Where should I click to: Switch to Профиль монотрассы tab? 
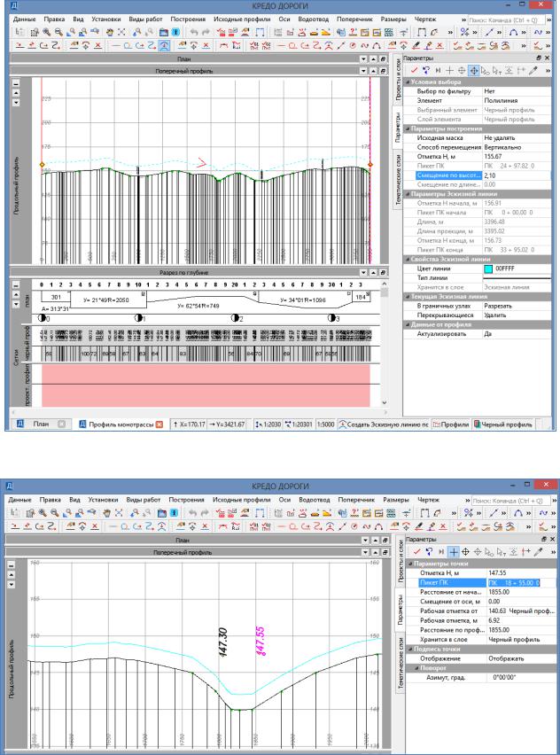pos(121,424)
